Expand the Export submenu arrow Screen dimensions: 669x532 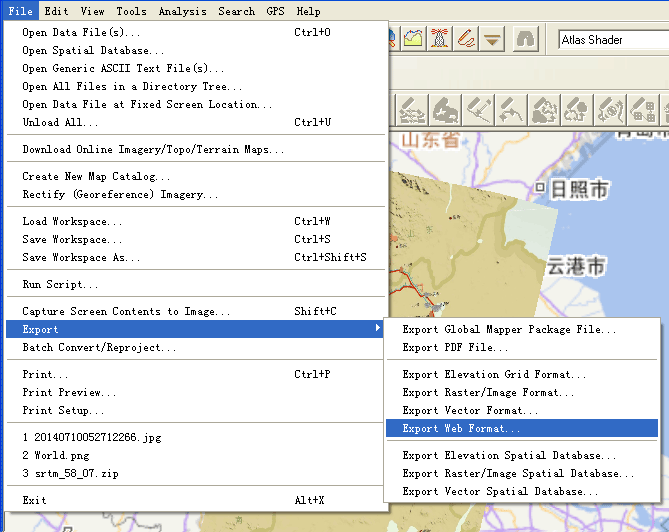click(x=378, y=328)
